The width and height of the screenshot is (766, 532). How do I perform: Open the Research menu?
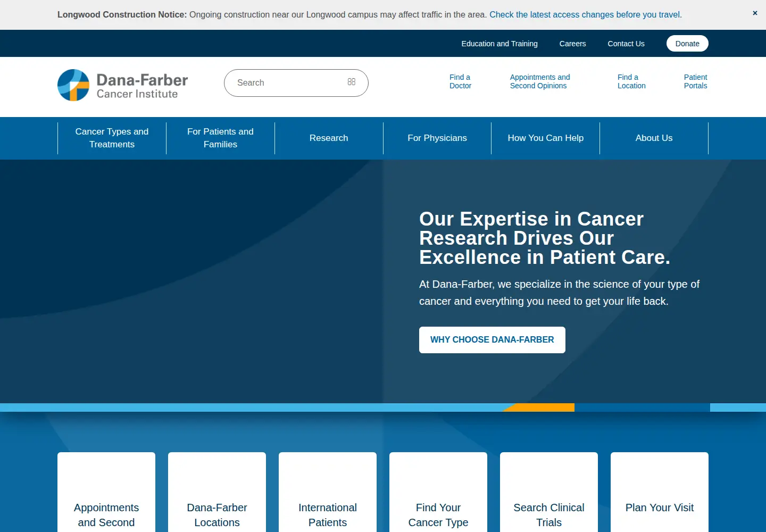(329, 138)
